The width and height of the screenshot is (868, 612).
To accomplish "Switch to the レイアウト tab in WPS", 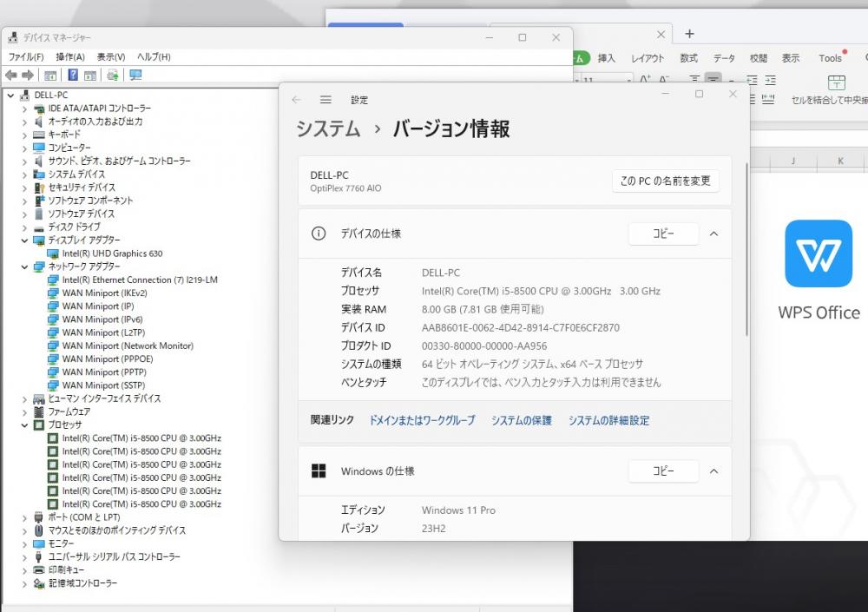I will coord(648,58).
